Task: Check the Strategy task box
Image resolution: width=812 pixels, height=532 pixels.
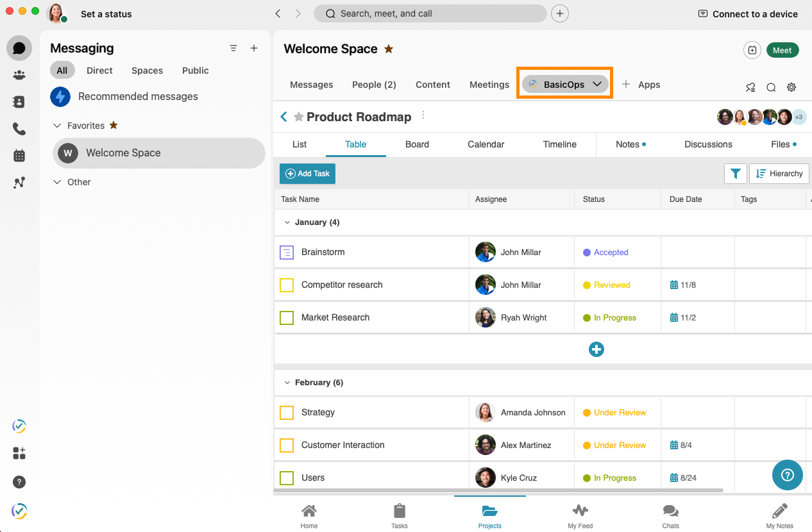Action: (x=287, y=413)
